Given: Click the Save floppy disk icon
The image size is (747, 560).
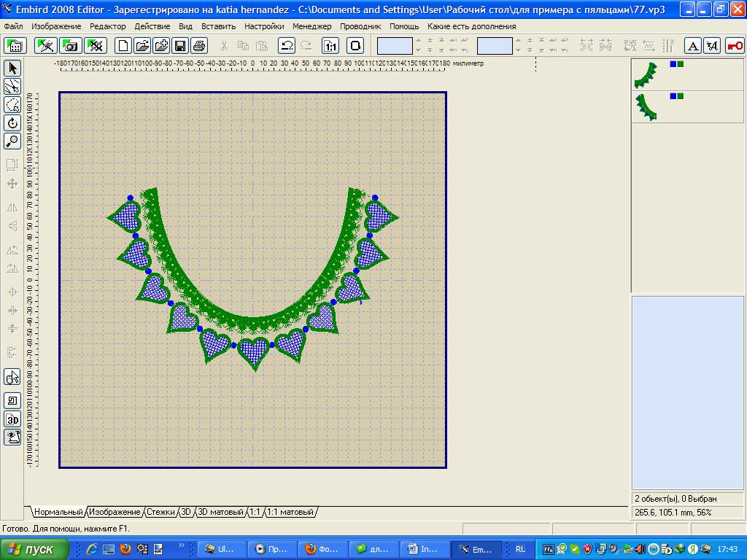Looking at the screenshot, I should point(180,46).
